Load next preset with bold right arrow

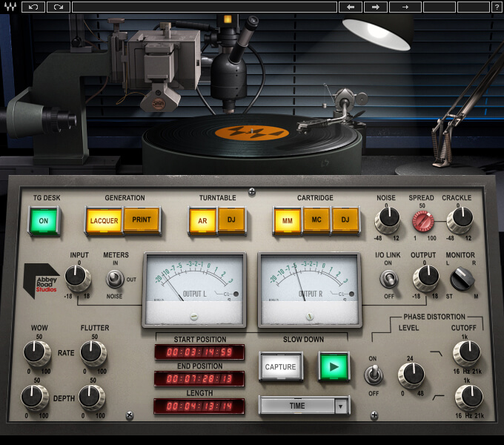(376, 7)
